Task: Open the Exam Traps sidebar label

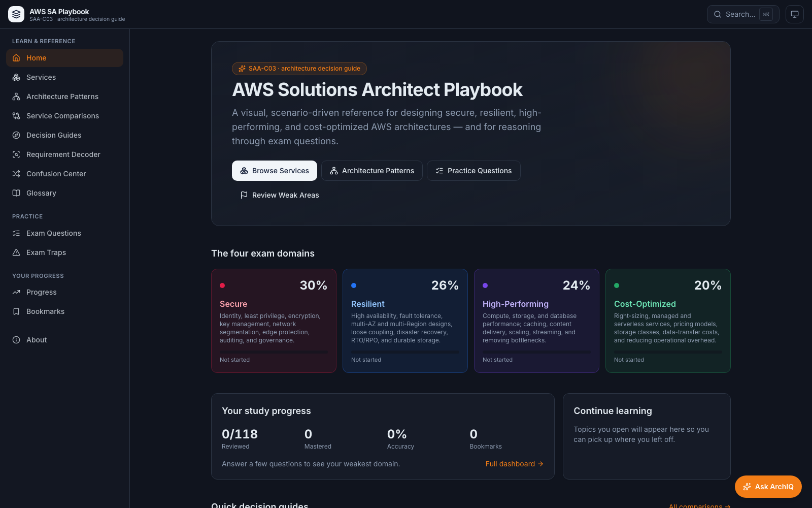Action: tap(46, 252)
